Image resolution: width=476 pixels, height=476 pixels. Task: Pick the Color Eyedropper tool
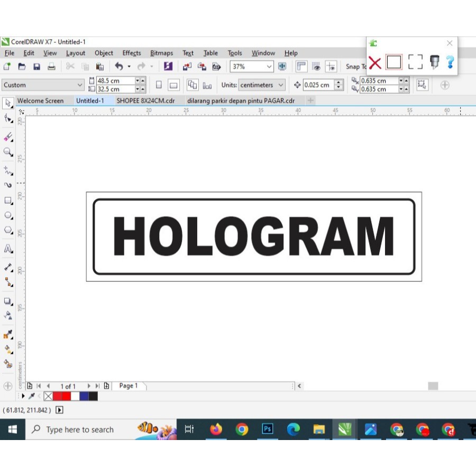point(8,334)
